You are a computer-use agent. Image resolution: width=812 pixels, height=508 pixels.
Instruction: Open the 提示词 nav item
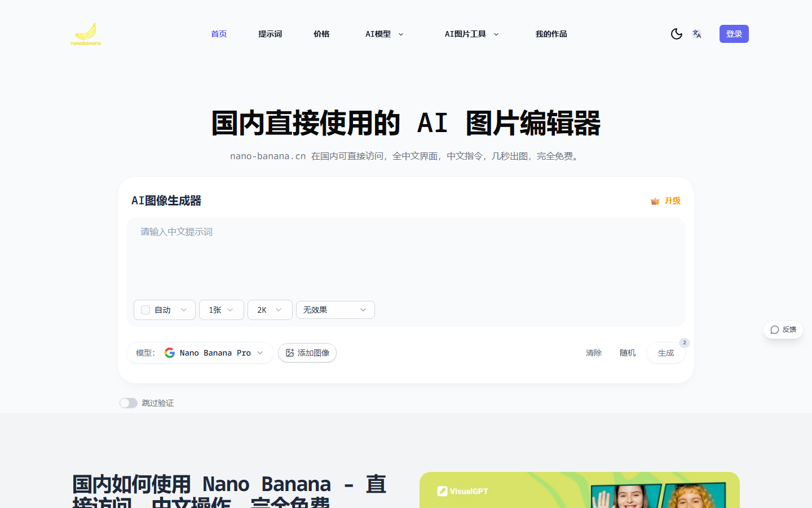[x=270, y=34]
